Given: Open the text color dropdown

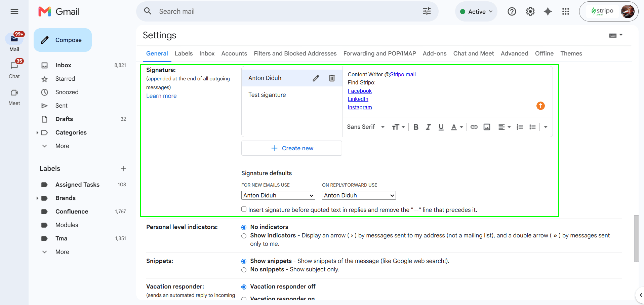Looking at the screenshot, I should (x=457, y=127).
